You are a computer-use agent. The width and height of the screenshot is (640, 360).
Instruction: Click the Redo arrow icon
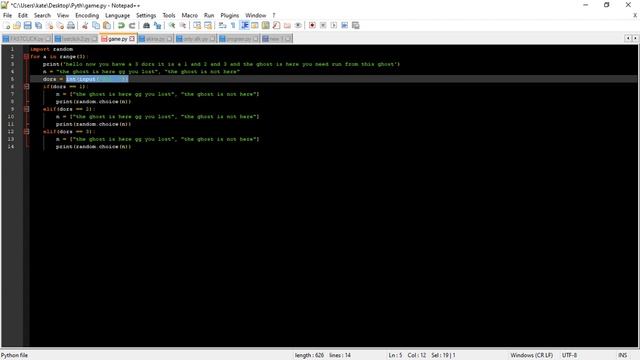click(132, 25)
